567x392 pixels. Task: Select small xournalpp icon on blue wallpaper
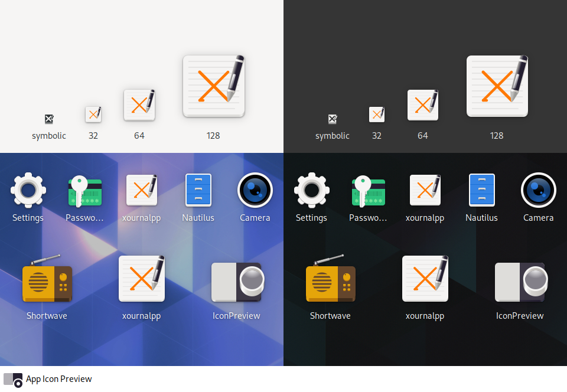pyautogui.click(x=142, y=190)
